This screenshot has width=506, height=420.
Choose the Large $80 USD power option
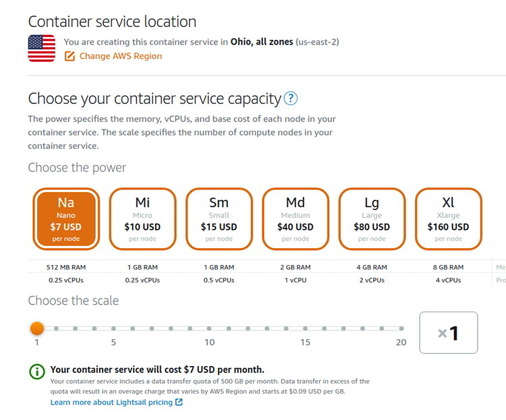click(372, 218)
